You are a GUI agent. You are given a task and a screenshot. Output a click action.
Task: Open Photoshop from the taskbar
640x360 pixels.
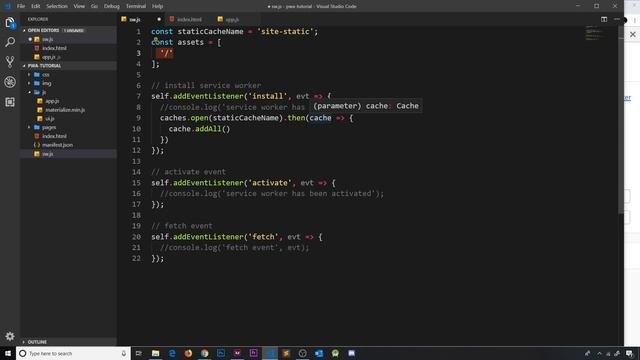[x=221, y=353]
